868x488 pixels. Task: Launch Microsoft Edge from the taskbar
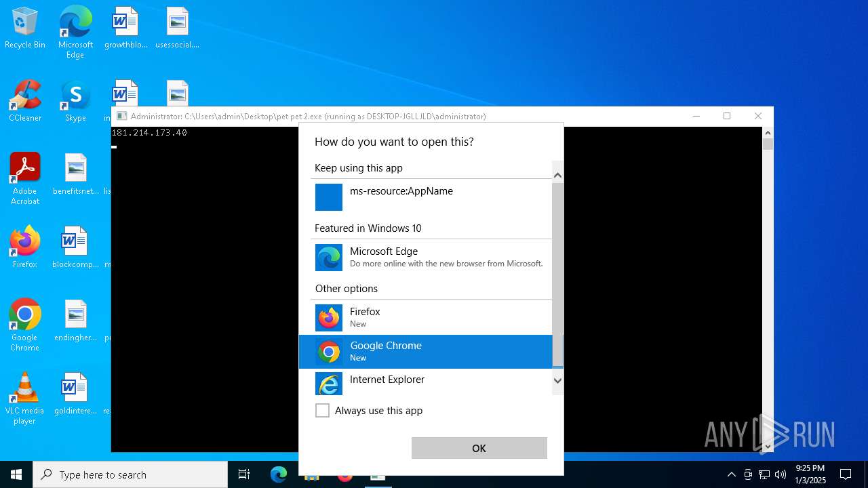pos(279,474)
